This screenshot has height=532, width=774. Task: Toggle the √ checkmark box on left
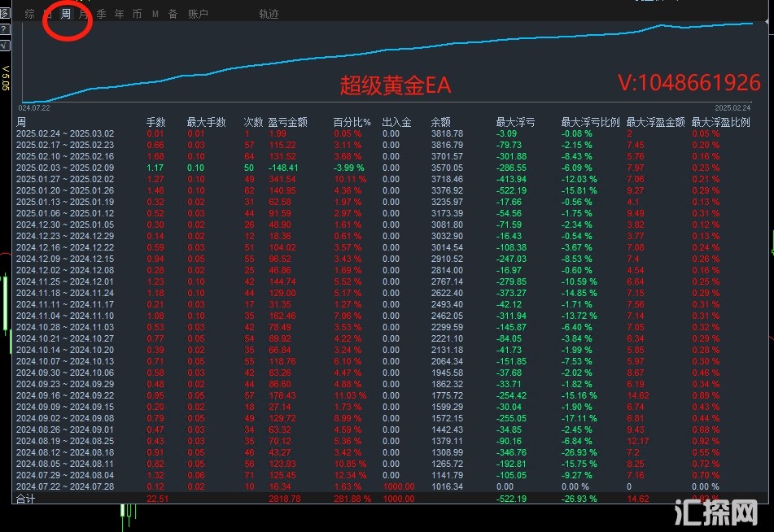pyautogui.click(x=4, y=45)
